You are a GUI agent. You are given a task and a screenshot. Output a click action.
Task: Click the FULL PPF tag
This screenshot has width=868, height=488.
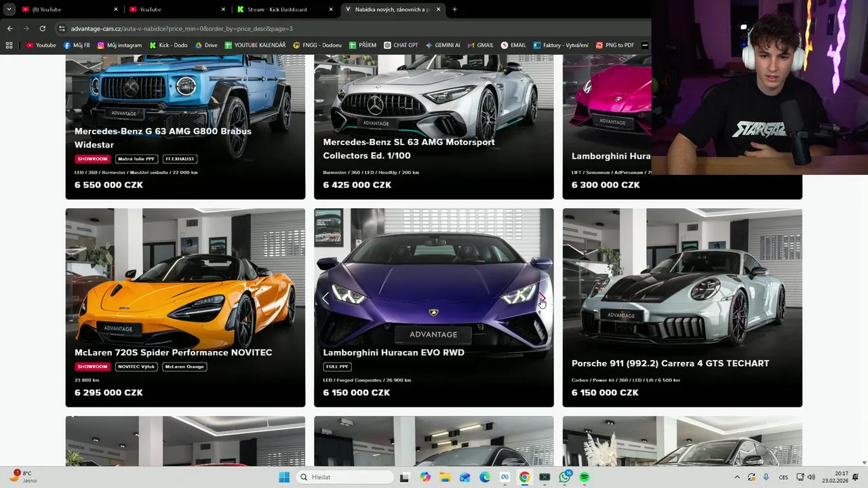(337, 367)
